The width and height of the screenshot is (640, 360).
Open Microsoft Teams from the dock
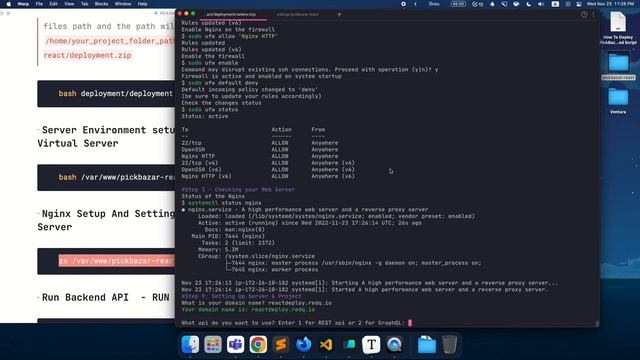pyautogui.click(x=236, y=344)
